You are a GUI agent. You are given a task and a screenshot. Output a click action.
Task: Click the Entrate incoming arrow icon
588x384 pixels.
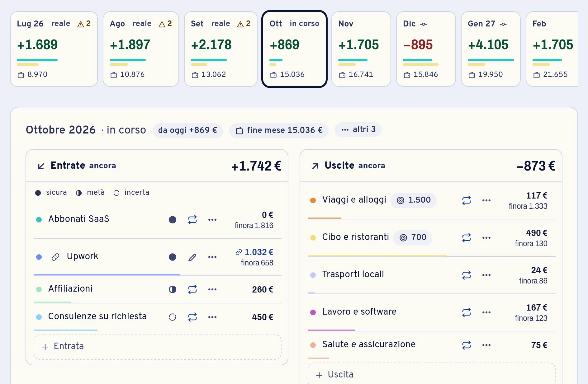[41, 166]
